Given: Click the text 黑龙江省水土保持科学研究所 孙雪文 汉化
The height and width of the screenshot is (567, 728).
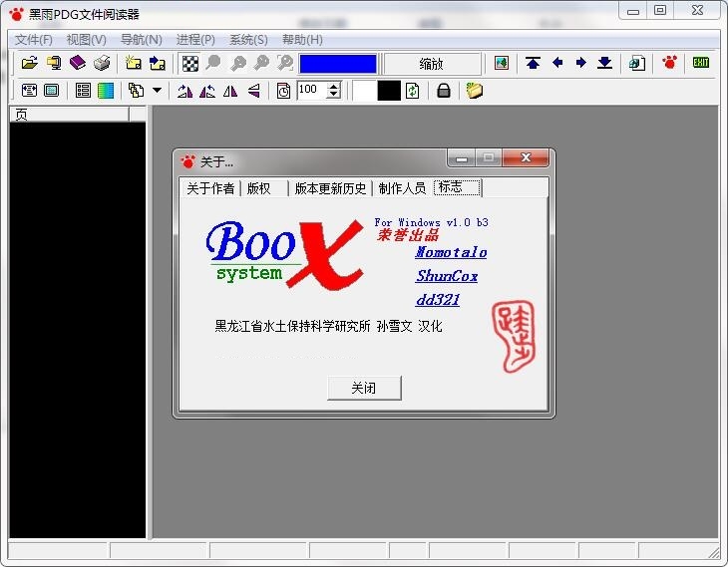Looking at the screenshot, I should (x=328, y=326).
